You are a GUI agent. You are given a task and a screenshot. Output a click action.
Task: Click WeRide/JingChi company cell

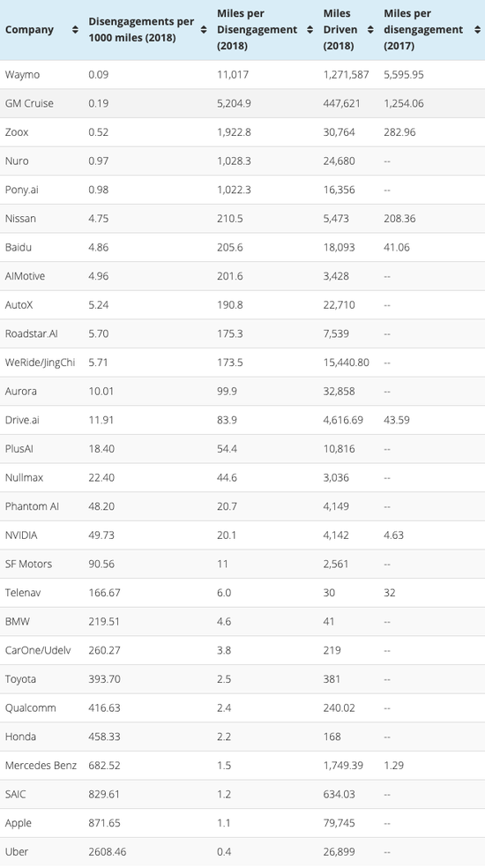40,363
